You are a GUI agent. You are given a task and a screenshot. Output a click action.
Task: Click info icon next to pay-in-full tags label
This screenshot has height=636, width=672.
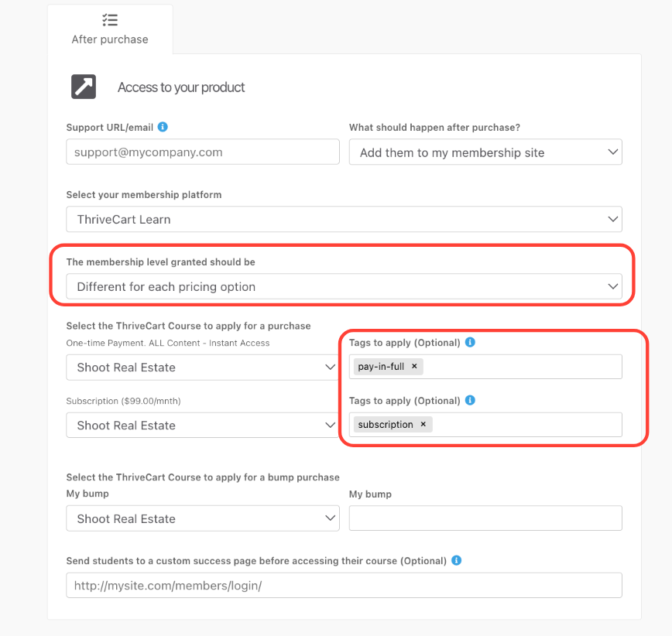(471, 342)
